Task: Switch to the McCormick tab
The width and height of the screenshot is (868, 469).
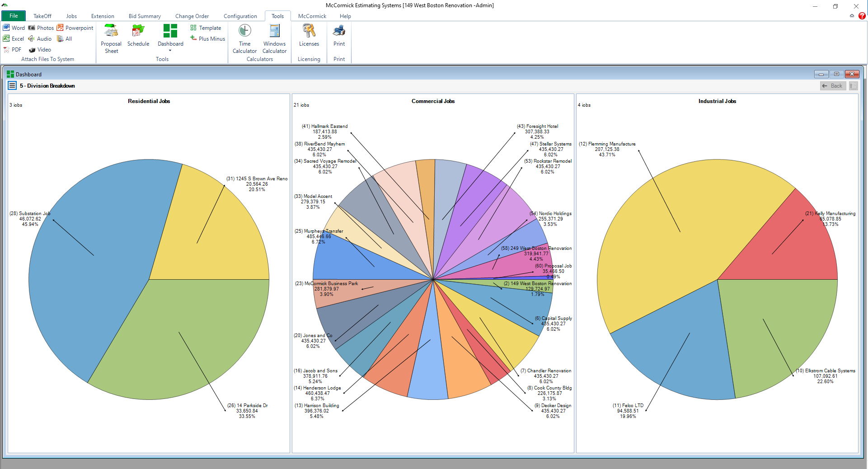Action: click(312, 16)
